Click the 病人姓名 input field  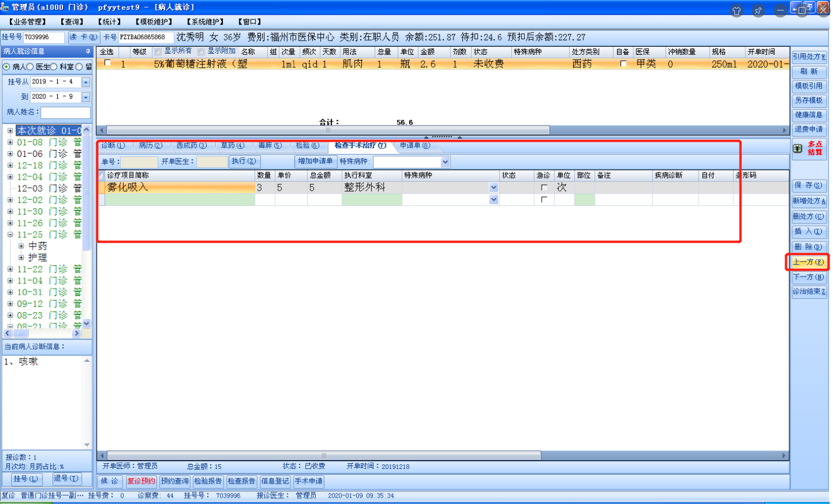tap(65, 112)
